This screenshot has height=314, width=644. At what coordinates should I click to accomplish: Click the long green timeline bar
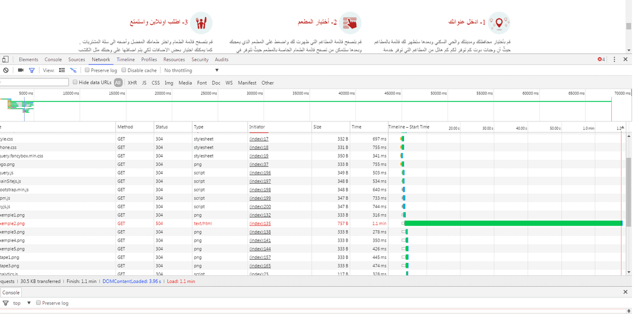pyautogui.click(x=513, y=223)
